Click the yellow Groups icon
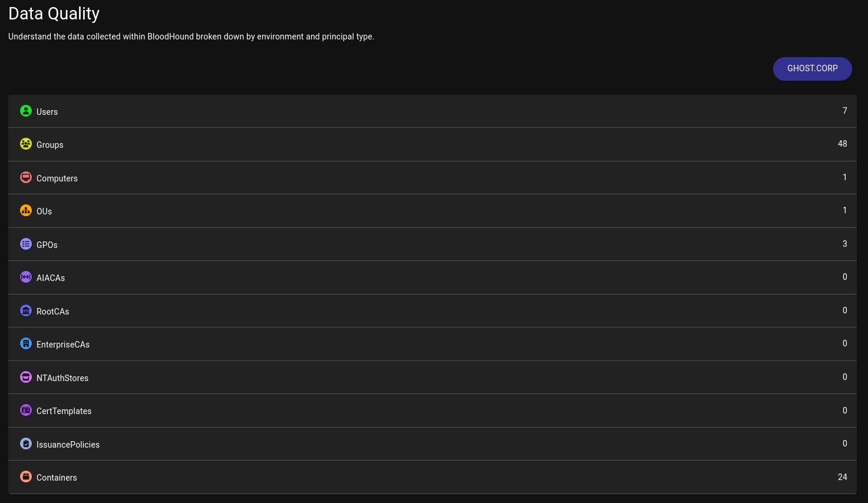This screenshot has width=868, height=503. tap(26, 144)
